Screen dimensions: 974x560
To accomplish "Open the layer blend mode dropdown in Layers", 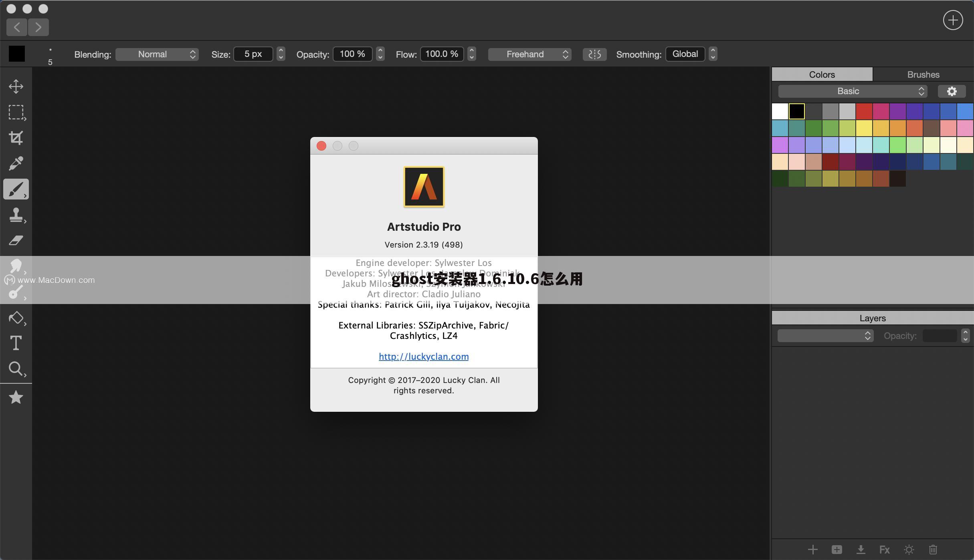I will click(825, 336).
